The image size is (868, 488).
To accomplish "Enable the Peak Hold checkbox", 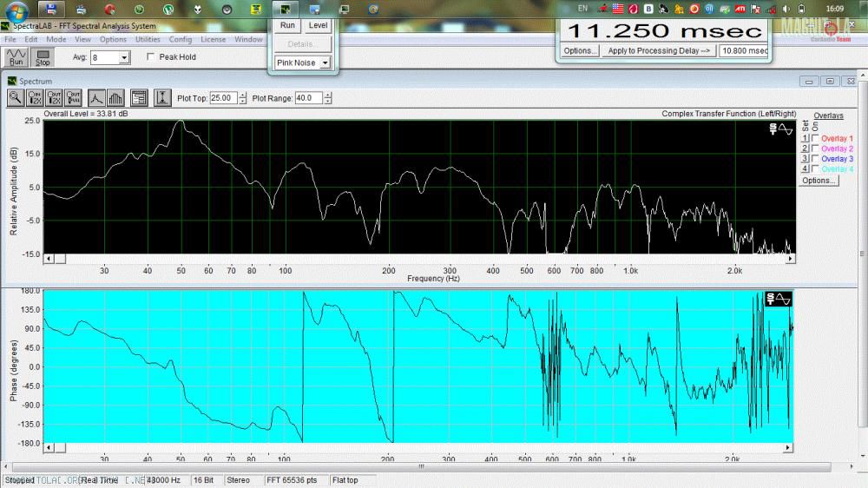I will tap(150, 57).
